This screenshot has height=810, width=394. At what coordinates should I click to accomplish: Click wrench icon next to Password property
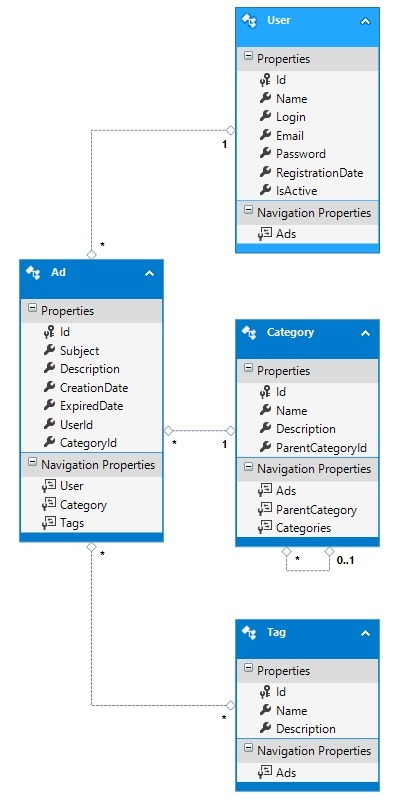point(265,153)
